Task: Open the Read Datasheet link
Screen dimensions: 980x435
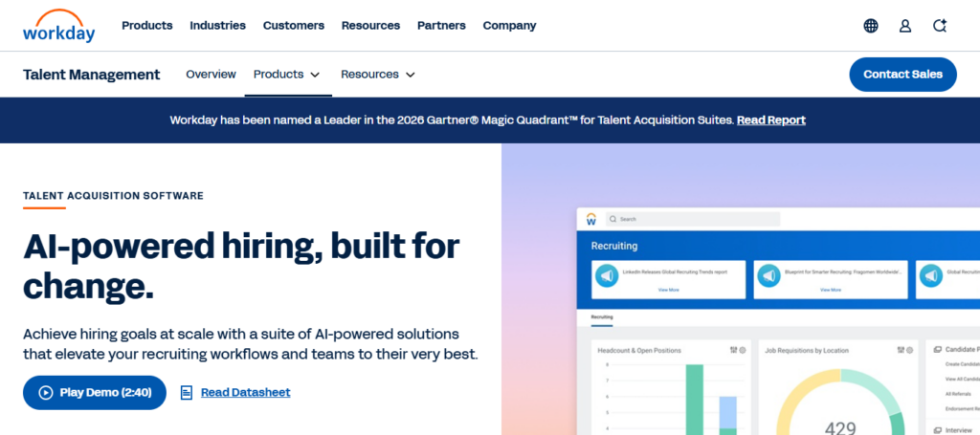Action: (x=246, y=393)
